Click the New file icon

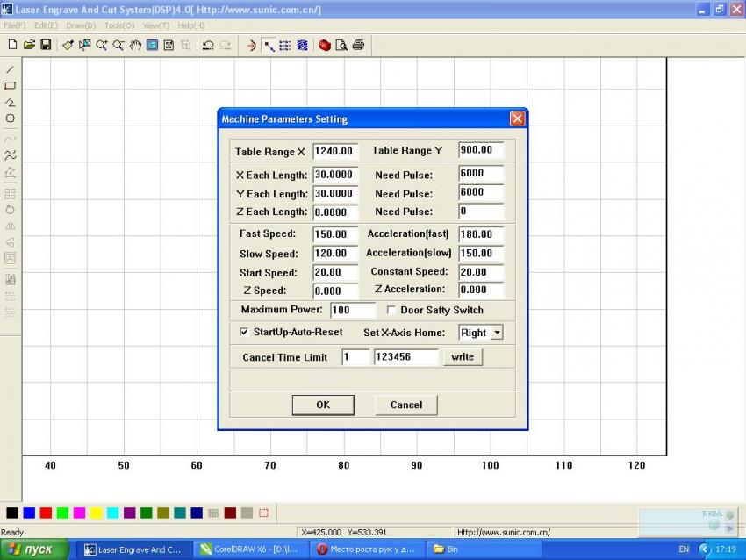coord(12,45)
